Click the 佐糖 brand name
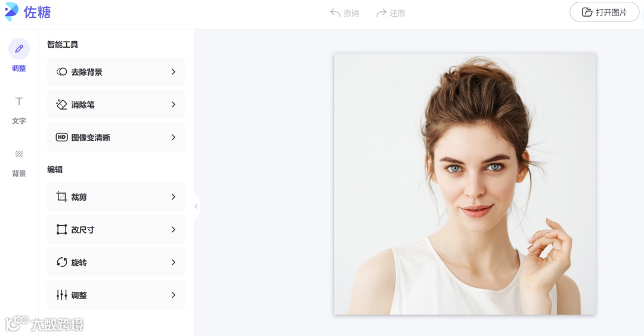 pos(37,13)
